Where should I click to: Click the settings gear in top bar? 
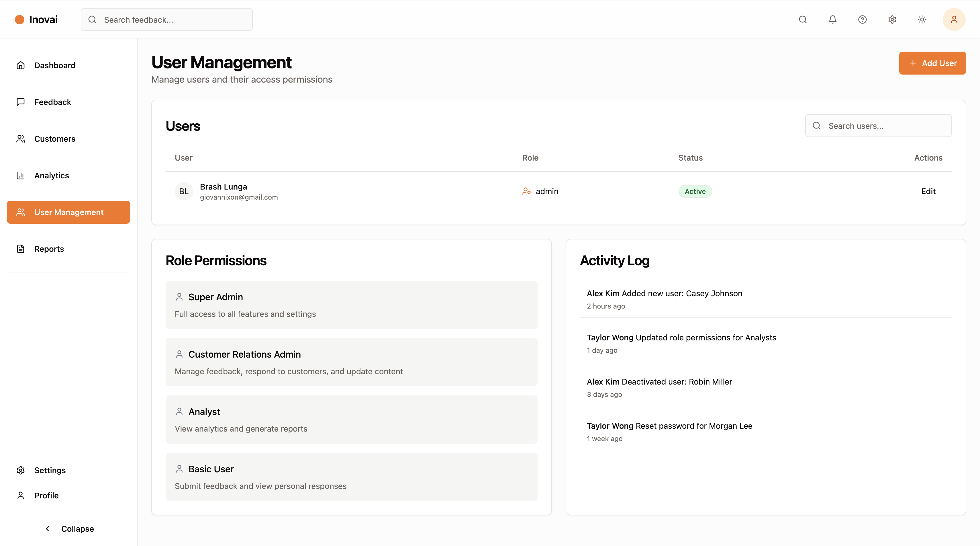(x=892, y=19)
